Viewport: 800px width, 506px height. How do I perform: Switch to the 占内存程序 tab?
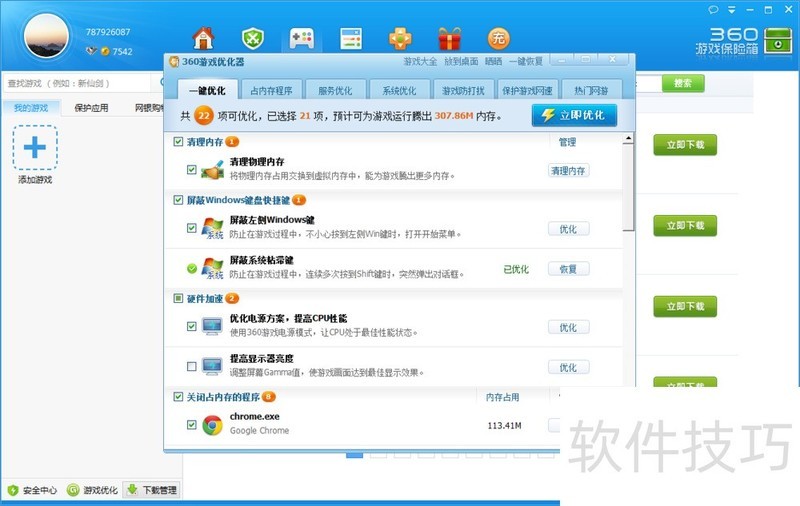pyautogui.click(x=271, y=90)
